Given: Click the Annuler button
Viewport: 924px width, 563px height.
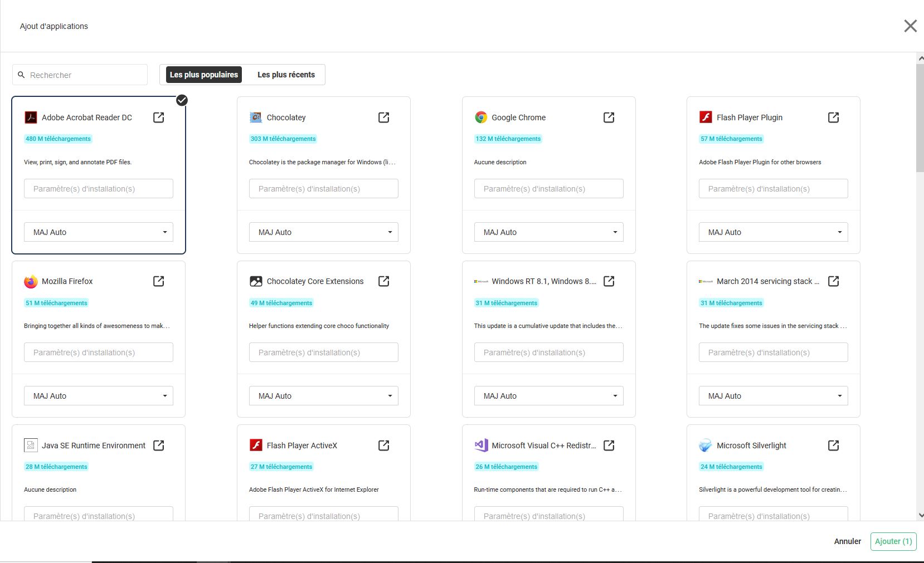Looking at the screenshot, I should 847,541.
